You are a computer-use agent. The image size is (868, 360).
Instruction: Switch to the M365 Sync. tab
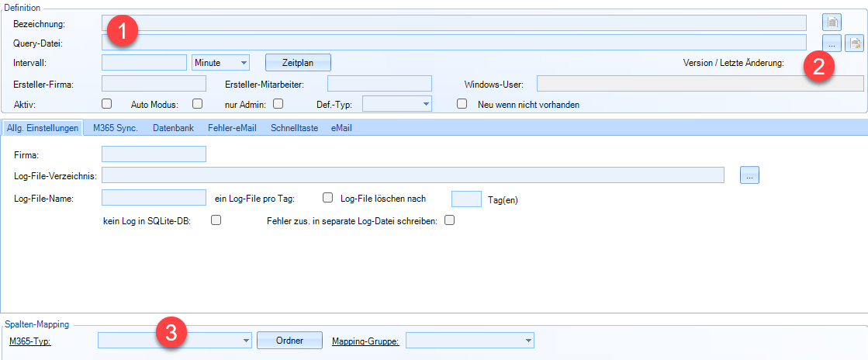point(115,127)
